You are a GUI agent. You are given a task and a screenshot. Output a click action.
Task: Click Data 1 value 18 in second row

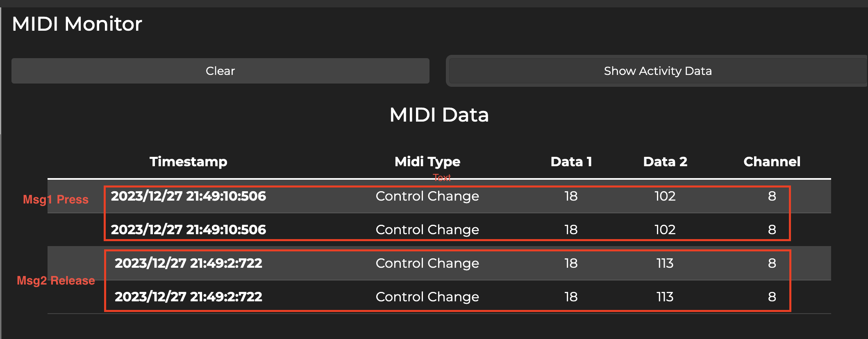[571, 230]
